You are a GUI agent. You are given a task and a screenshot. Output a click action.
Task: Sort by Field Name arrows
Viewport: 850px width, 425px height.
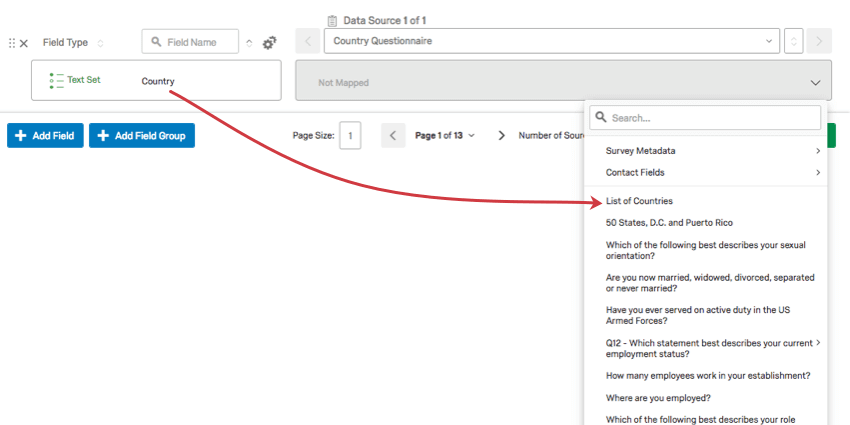pos(249,43)
